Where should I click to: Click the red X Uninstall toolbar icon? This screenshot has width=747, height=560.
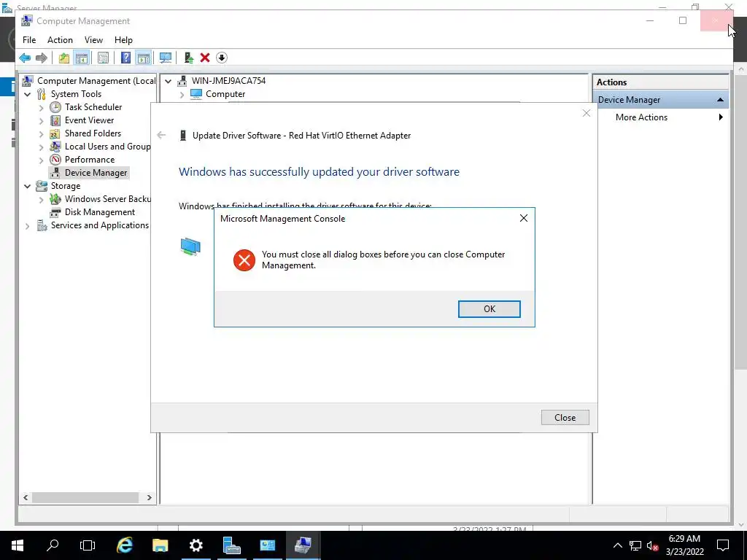(205, 58)
